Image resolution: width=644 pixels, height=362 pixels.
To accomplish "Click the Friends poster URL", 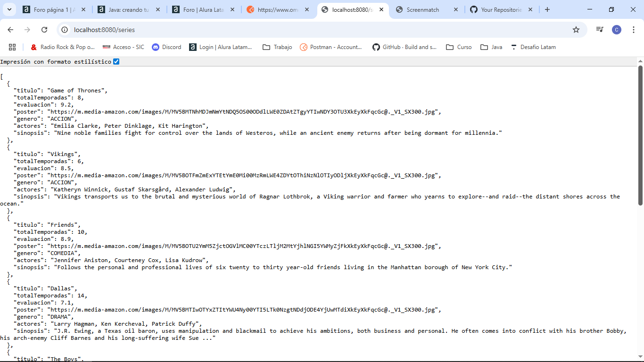I will click(x=244, y=246).
